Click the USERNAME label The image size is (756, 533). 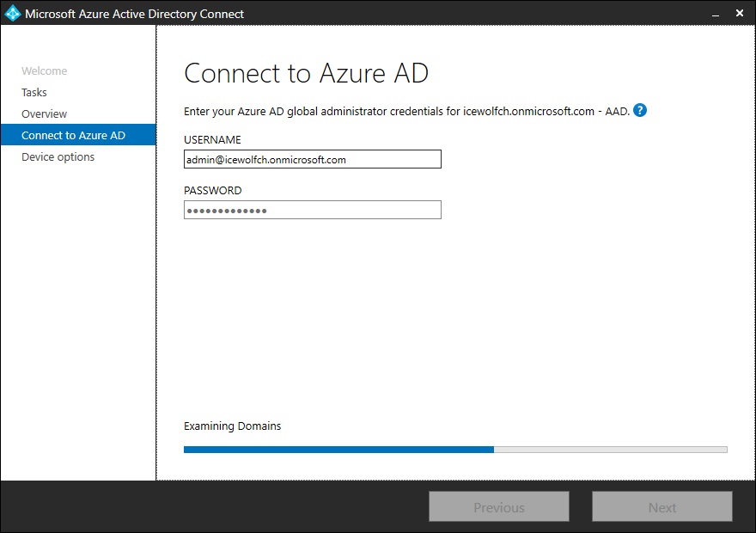212,140
